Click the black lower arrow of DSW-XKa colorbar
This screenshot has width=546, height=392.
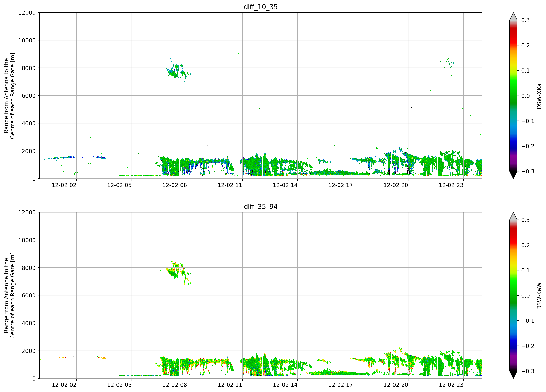click(x=513, y=174)
